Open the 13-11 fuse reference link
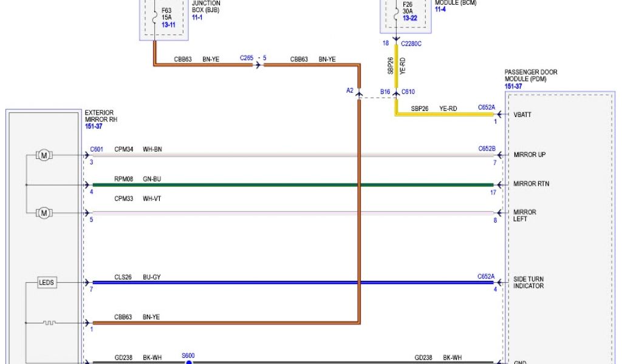The height and width of the screenshot is (364, 622). [168, 25]
